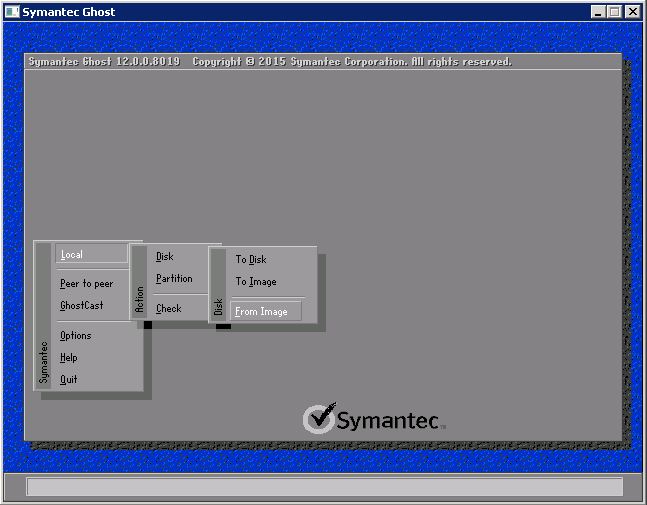Select the highlighted From Image entry
Screen dimensions: 647x505
(x=266, y=311)
